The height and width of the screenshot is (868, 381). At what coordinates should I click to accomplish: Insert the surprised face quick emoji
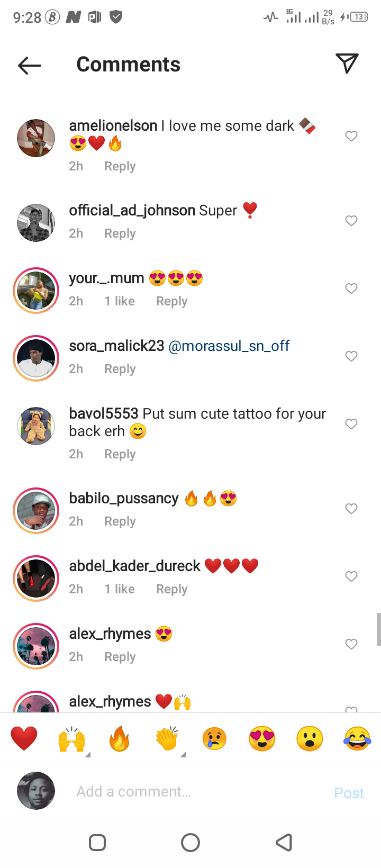pyautogui.click(x=310, y=738)
